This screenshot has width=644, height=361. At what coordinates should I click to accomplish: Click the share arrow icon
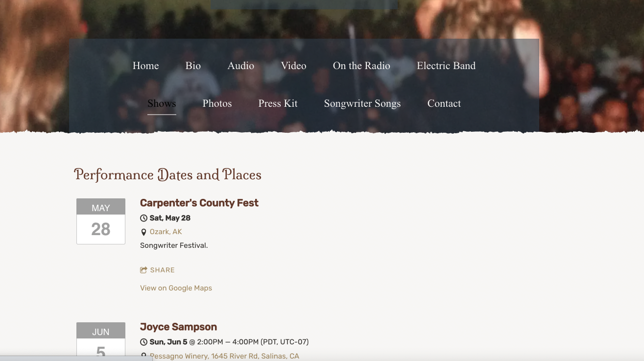tap(143, 270)
